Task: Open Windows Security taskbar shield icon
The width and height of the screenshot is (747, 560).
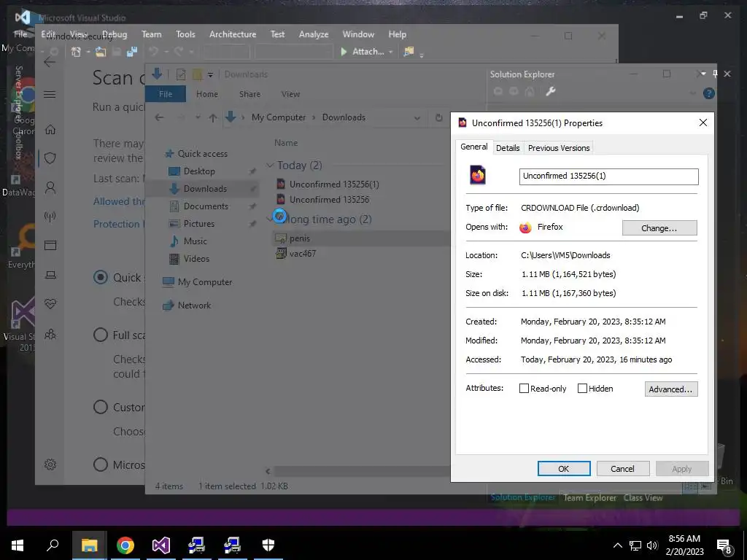Action: click(x=268, y=545)
